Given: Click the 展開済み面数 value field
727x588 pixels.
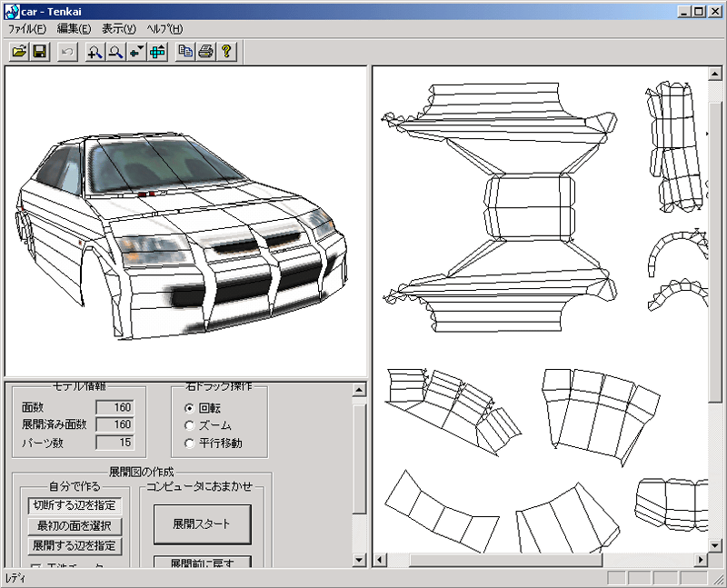Looking at the screenshot, I should [115, 424].
